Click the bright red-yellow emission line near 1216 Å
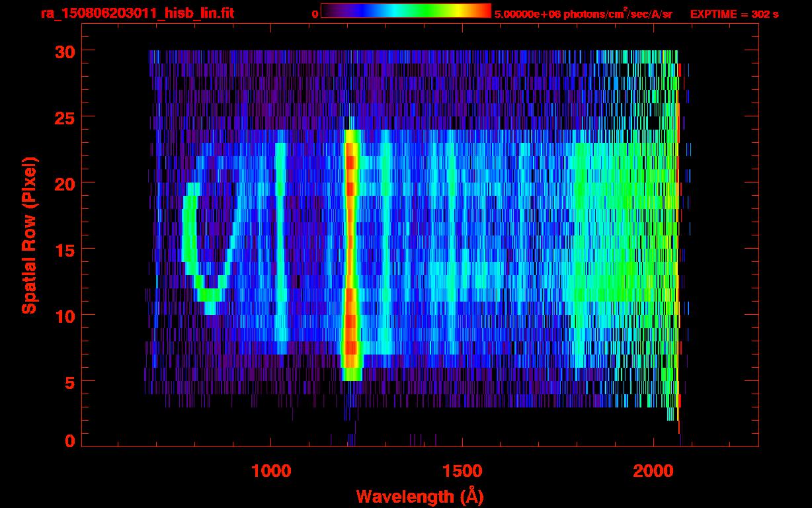Screen dimensions: 812x508 click(x=350, y=255)
